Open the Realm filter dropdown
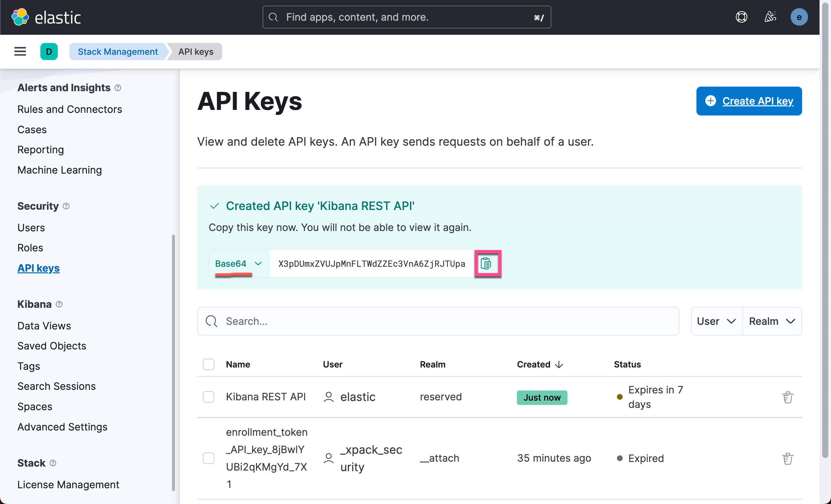The image size is (831, 504). click(772, 321)
